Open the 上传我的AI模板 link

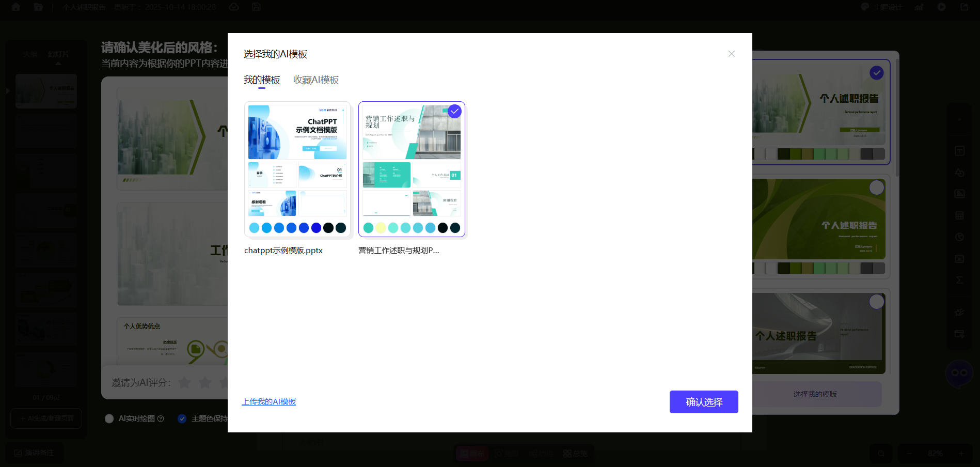click(x=269, y=402)
